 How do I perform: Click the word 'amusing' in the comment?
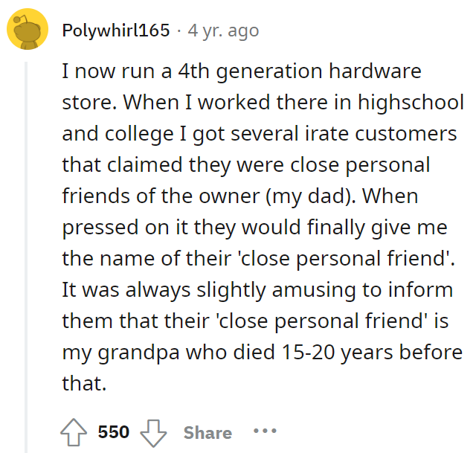pos(314,290)
